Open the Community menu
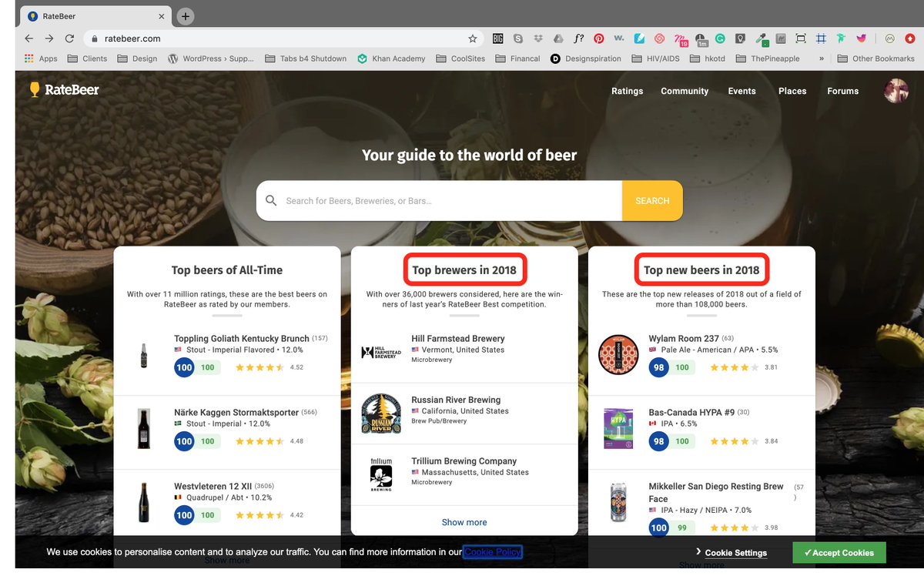 [x=685, y=91]
